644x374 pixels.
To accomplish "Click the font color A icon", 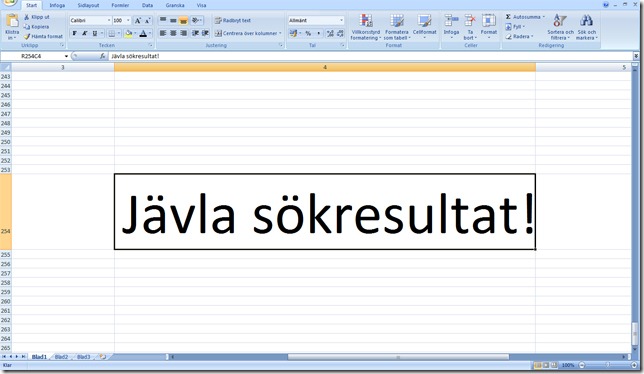I will pyautogui.click(x=143, y=33).
